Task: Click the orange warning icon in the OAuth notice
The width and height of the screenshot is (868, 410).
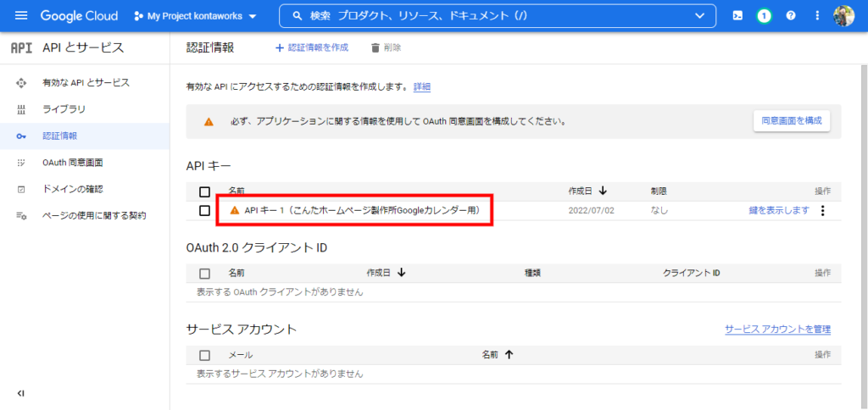Action: click(209, 121)
